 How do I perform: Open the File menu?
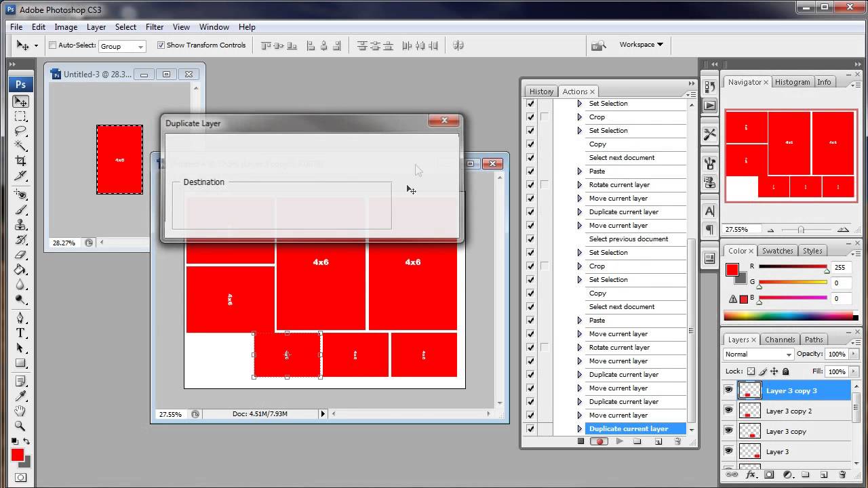[x=16, y=27]
